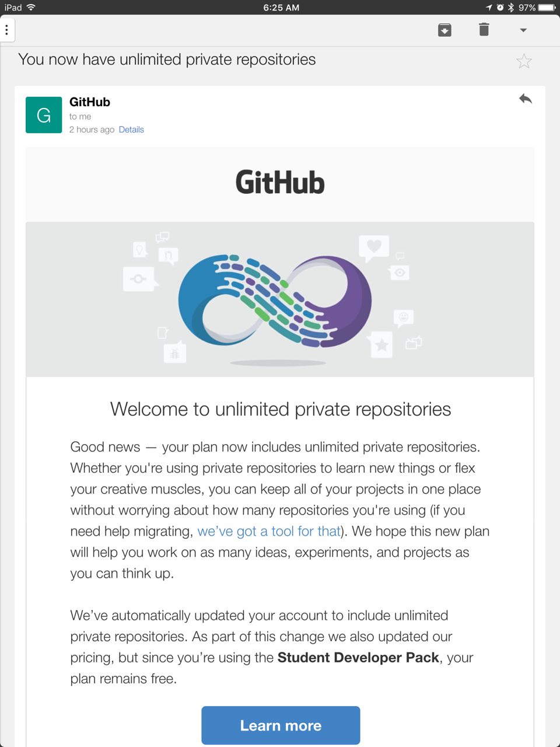Star this email conversation
The width and height of the screenshot is (560, 747).
524,61
